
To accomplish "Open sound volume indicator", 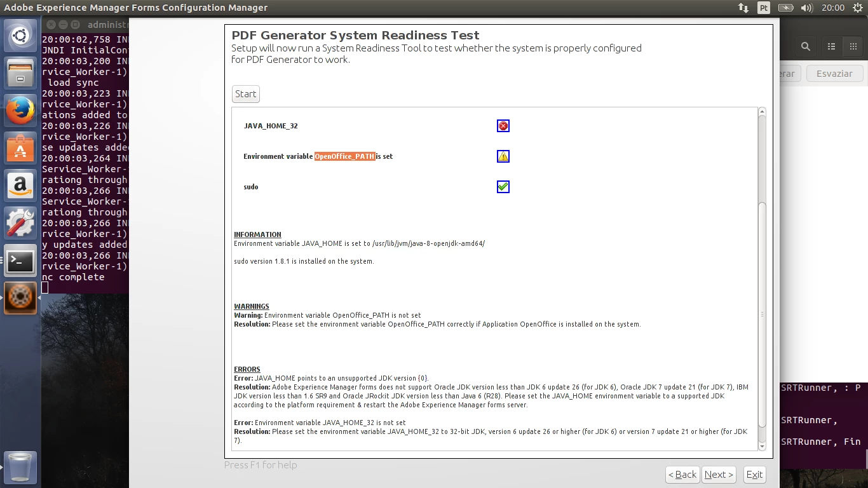I will click(807, 8).
